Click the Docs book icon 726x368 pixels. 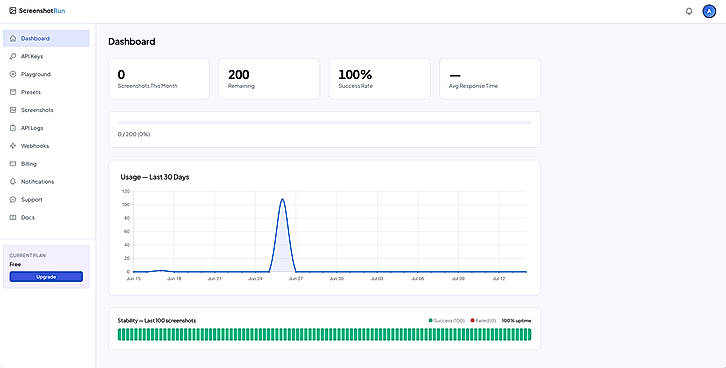13,218
